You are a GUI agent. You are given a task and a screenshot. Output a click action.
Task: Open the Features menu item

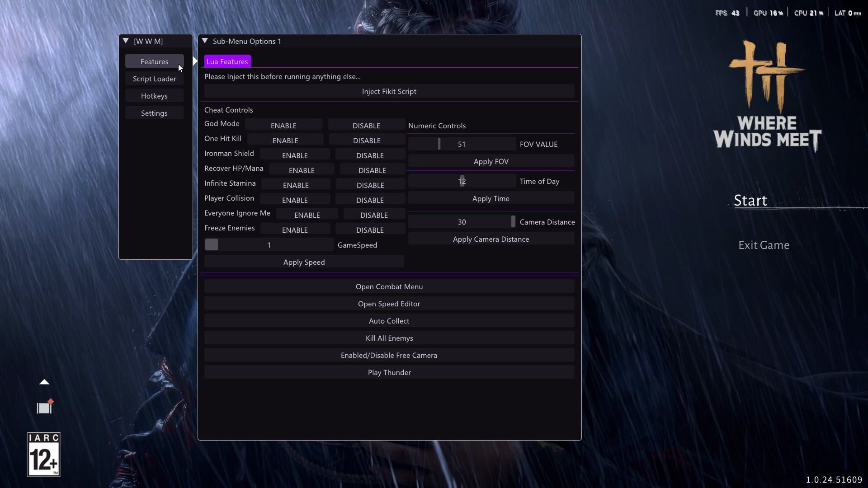pyautogui.click(x=155, y=61)
